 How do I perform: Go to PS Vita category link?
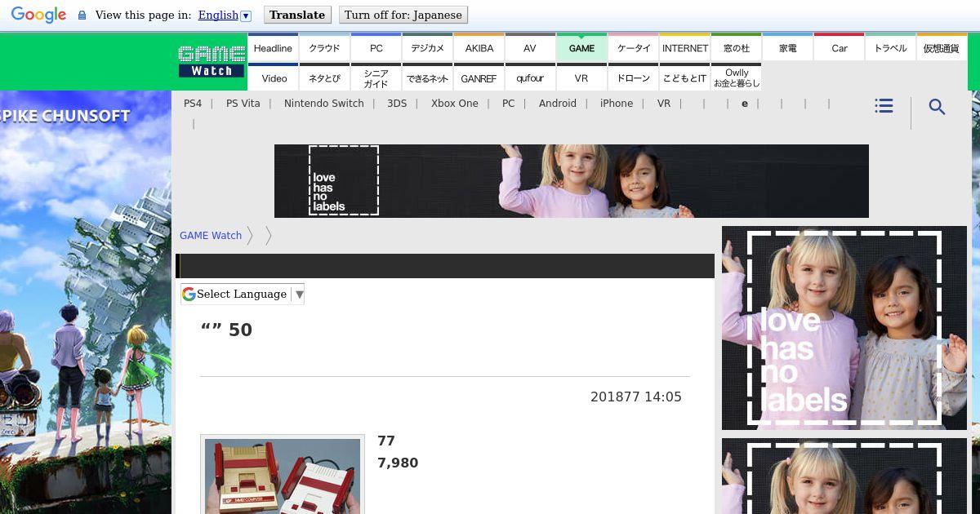click(x=243, y=104)
